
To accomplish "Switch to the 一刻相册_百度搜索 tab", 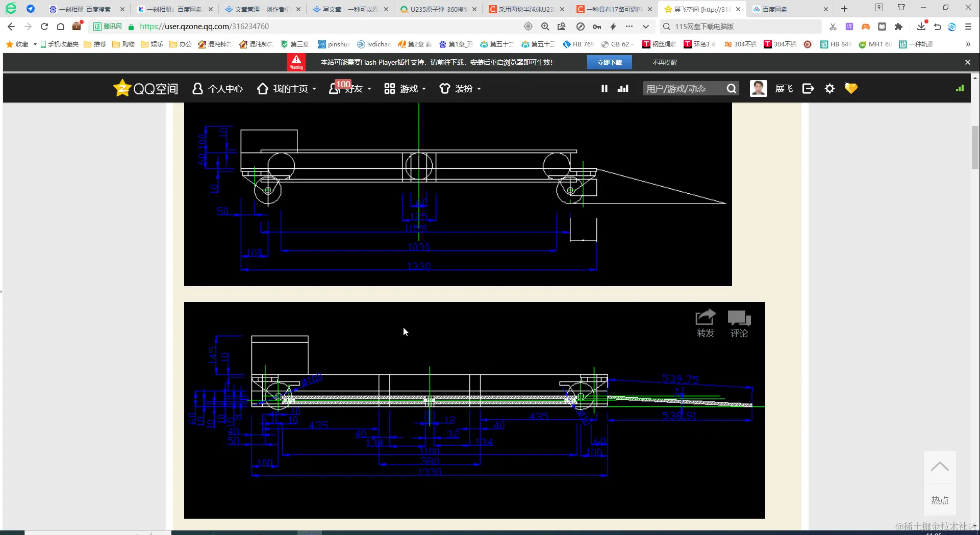I will (85, 9).
